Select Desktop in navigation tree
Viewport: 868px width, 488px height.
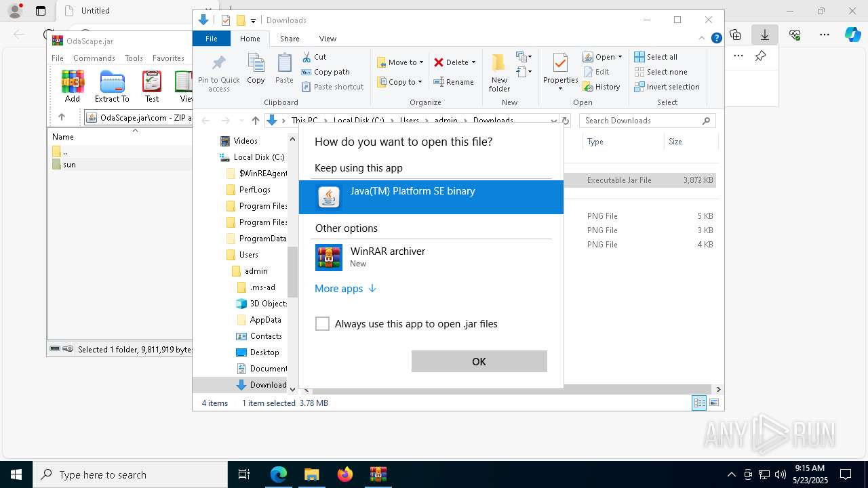(258, 352)
